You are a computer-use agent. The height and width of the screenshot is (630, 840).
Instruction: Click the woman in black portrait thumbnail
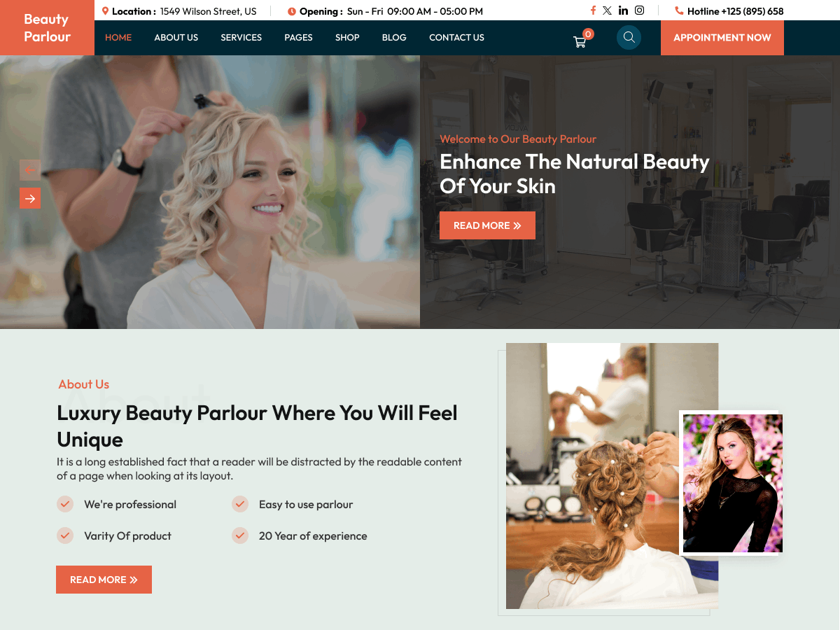[x=732, y=483]
